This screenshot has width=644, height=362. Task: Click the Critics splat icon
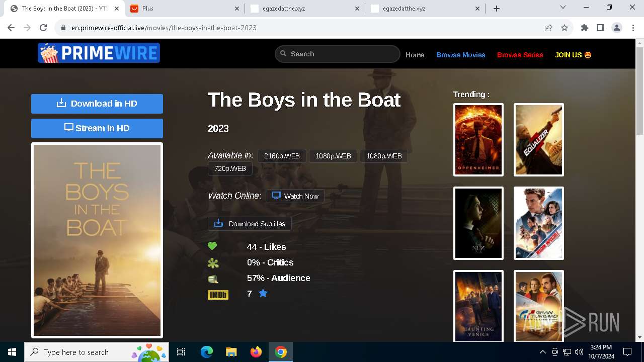coord(213,262)
